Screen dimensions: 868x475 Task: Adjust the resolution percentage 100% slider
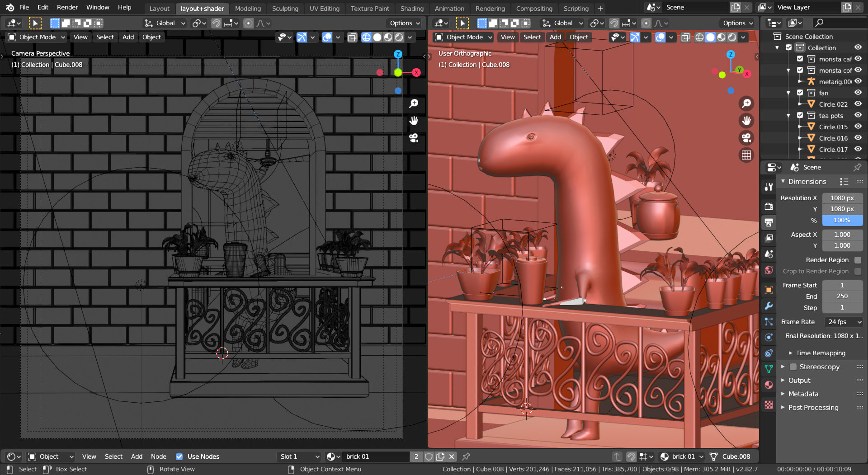(x=842, y=220)
